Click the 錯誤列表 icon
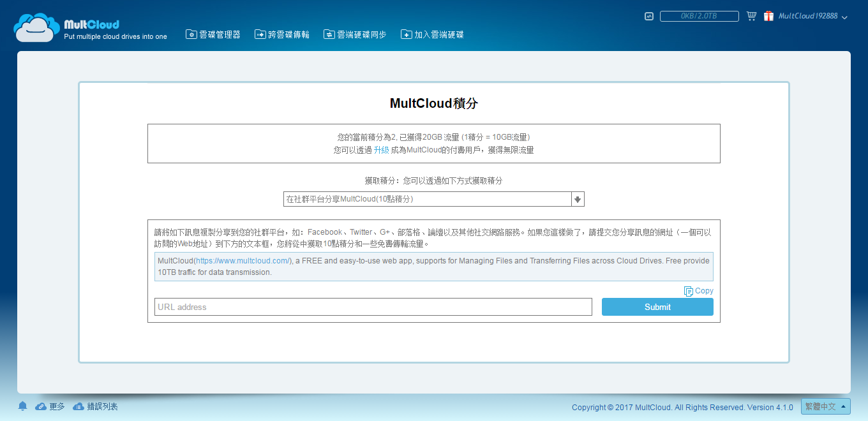Image resolution: width=868 pixels, height=421 pixels. pyautogui.click(x=79, y=406)
